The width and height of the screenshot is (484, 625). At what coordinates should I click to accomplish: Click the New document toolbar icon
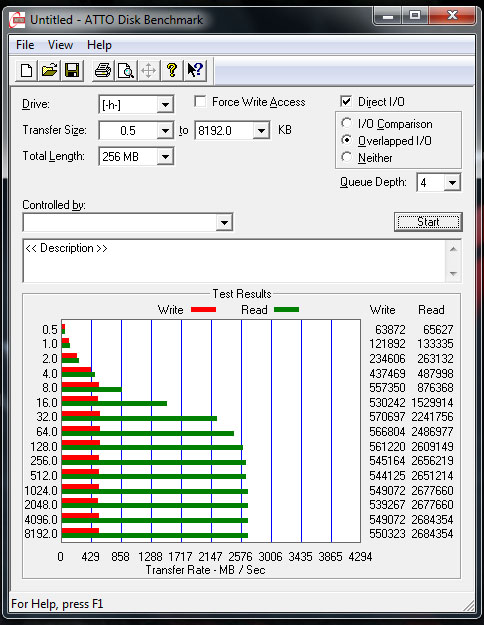[x=26, y=71]
